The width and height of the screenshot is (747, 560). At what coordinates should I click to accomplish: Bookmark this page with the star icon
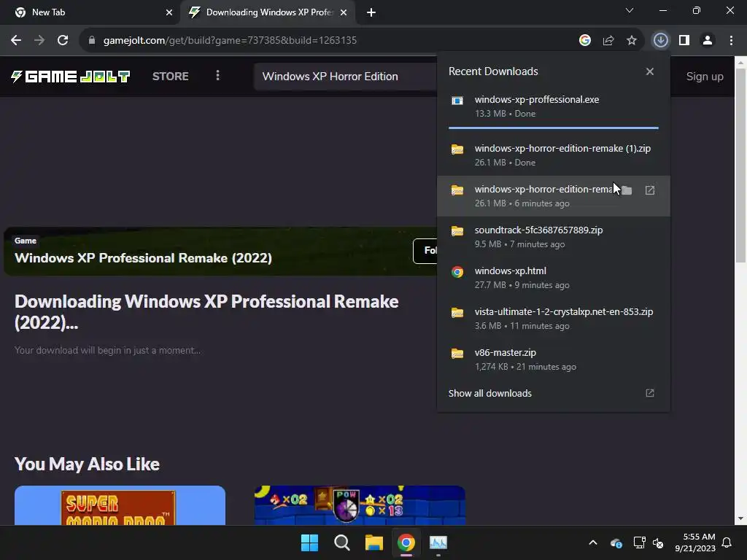point(631,41)
